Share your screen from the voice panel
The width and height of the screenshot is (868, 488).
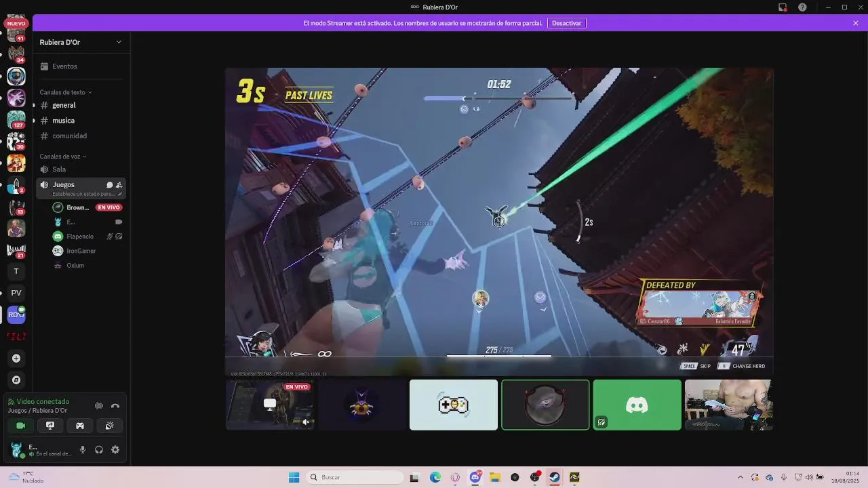[50, 426]
